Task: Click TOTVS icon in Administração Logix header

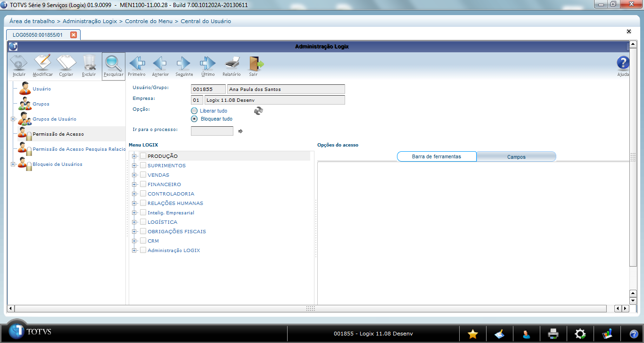Action: tap(13, 47)
